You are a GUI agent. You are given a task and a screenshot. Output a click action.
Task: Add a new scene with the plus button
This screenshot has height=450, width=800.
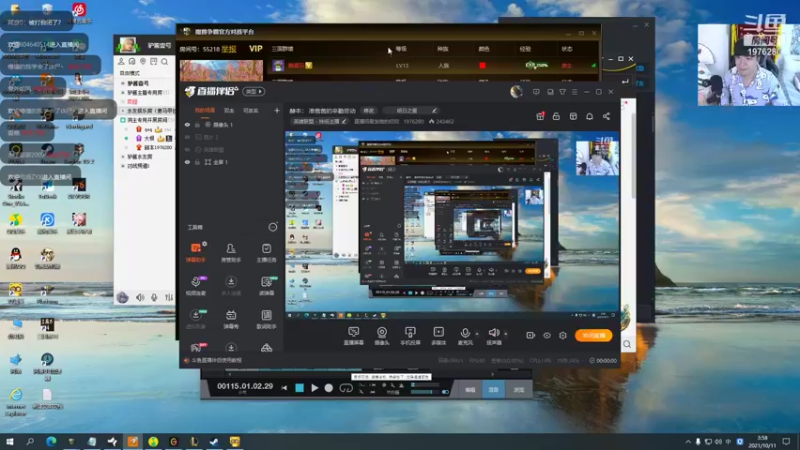(x=277, y=110)
